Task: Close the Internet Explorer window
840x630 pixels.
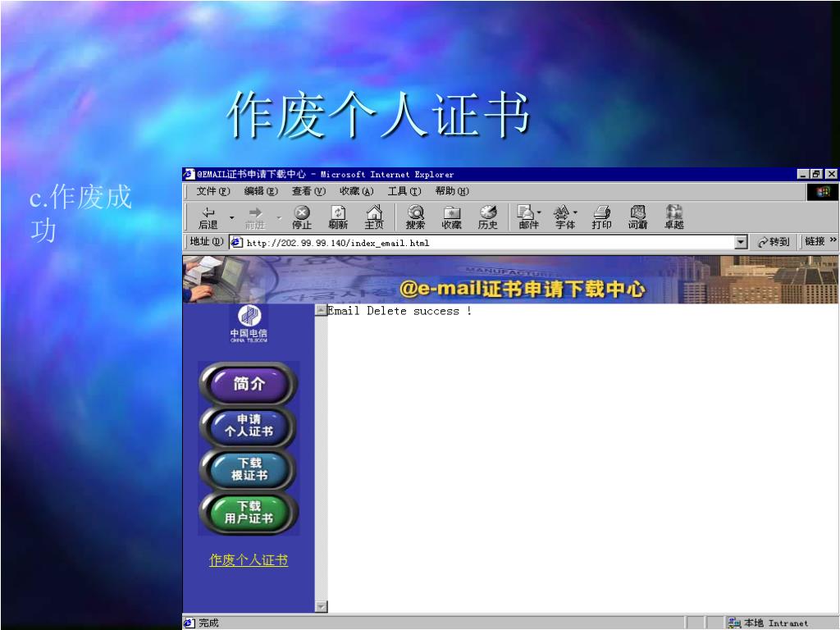Action: point(831,174)
